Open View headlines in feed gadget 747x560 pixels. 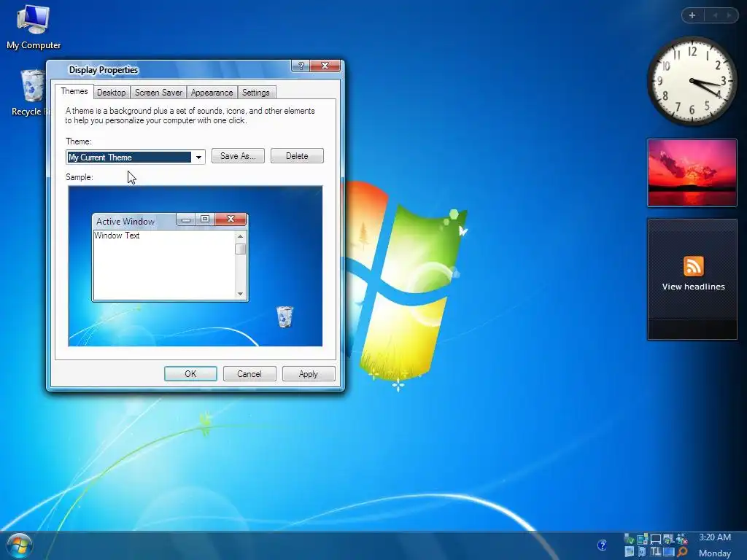point(693,287)
